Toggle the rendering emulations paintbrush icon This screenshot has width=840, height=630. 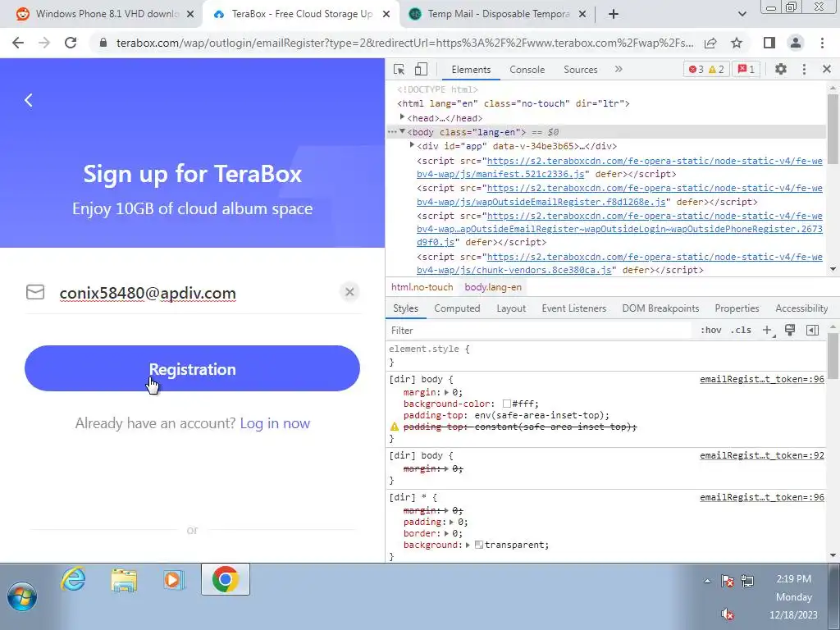coord(790,330)
